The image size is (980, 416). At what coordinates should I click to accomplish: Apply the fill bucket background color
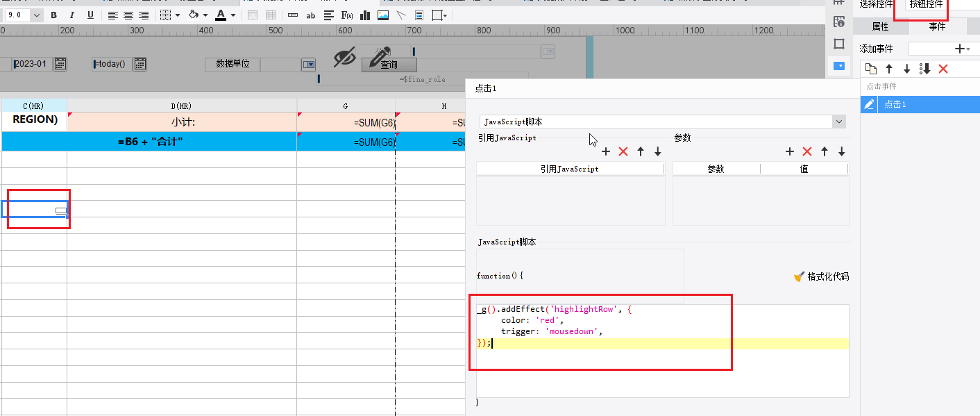[194, 15]
